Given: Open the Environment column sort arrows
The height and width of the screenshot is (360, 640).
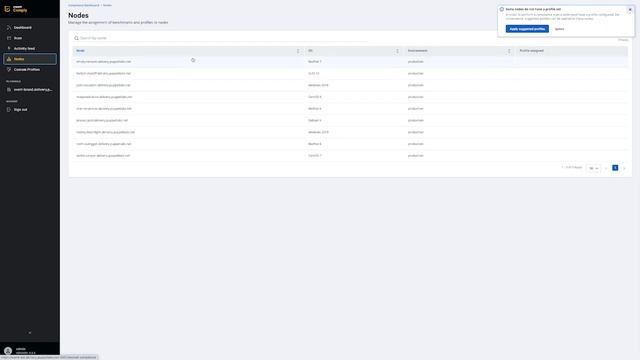Looking at the screenshot, I should click(x=509, y=51).
